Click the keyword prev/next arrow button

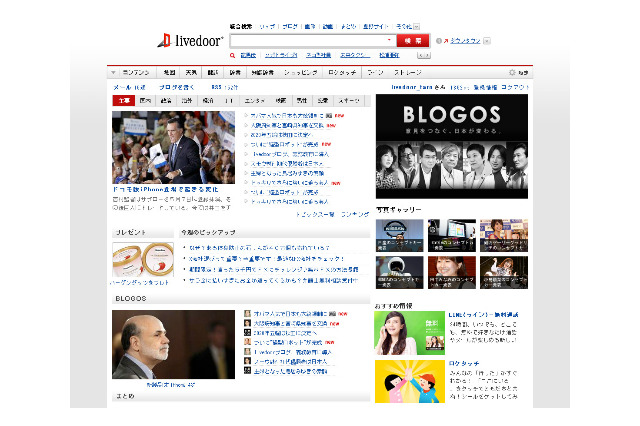(424, 55)
